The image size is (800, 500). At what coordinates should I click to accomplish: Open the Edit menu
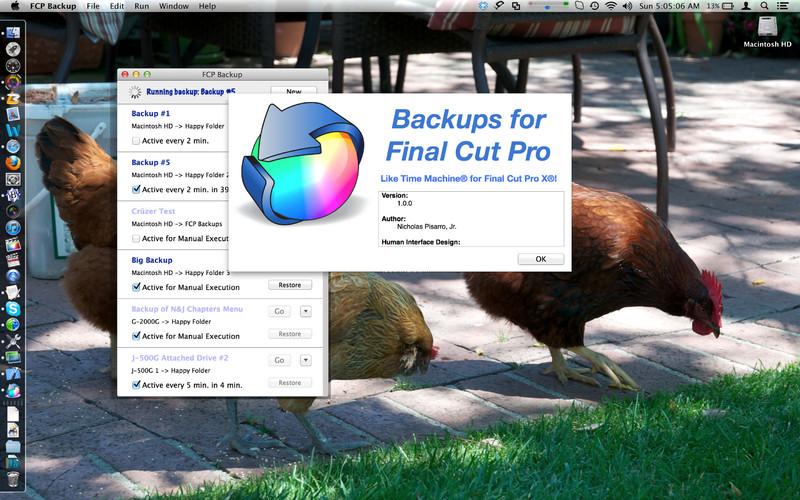[117, 6]
